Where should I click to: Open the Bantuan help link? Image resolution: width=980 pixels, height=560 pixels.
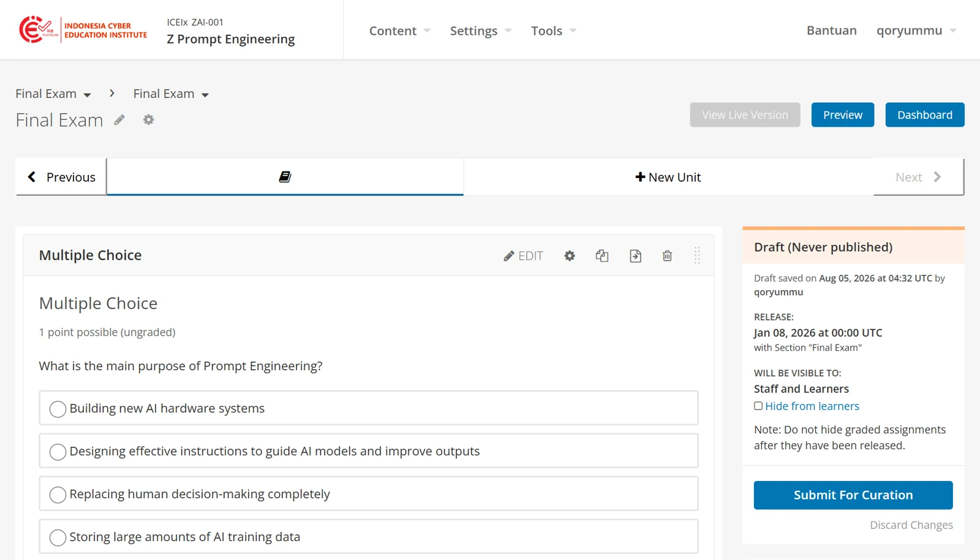click(x=831, y=31)
